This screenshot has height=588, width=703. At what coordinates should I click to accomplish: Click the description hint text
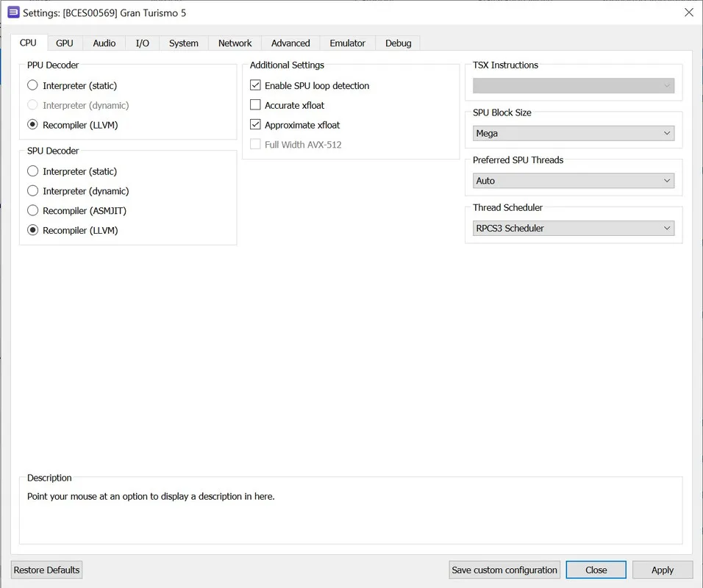[x=151, y=497]
